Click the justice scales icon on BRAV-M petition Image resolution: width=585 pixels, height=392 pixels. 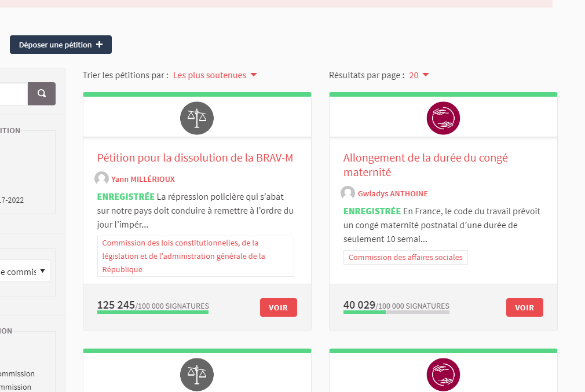(x=197, y=118)
